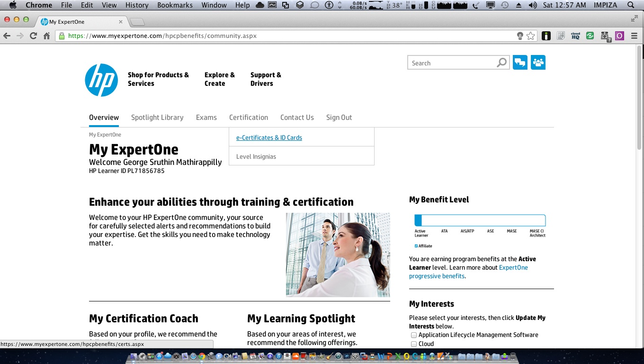The image size is (644, 364).
Task: Expand the Support & Drivers menu
Action: tap(266, 79)
